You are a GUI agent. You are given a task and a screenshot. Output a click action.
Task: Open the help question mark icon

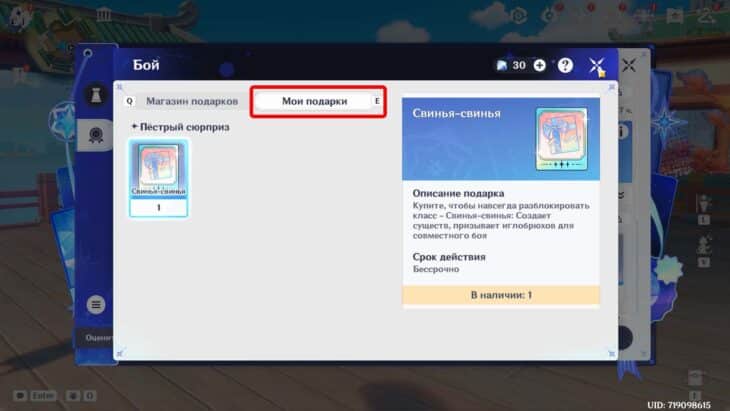[x=565, y=66]
